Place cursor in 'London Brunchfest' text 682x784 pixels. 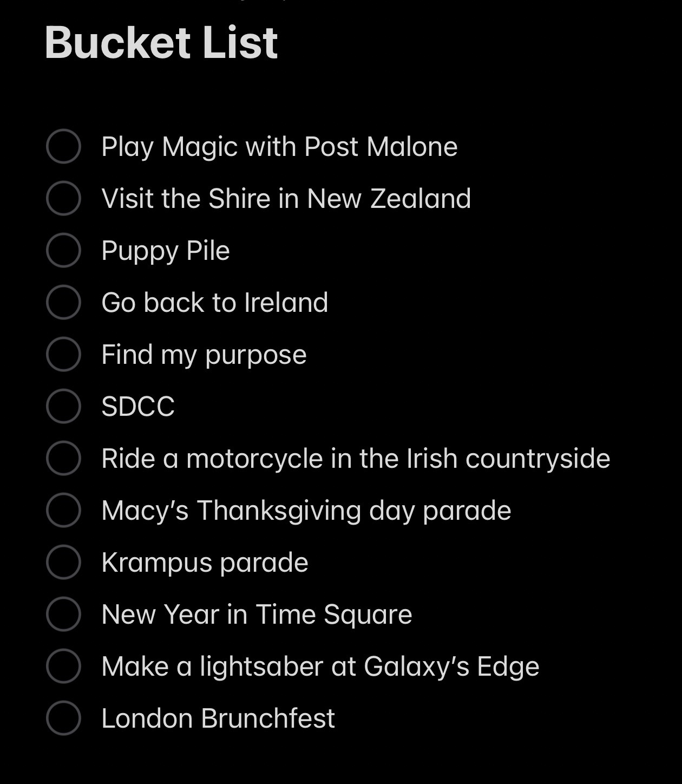pyautogui.click(x=218, y=718)
